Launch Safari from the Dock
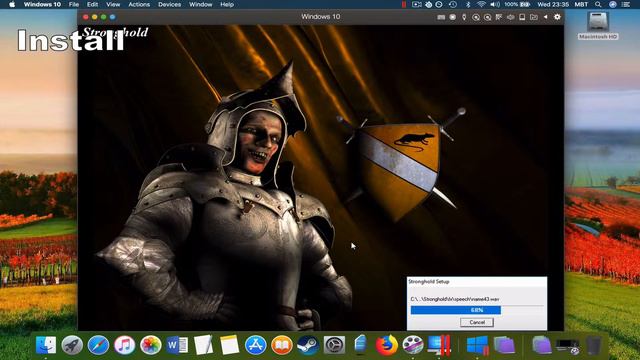This screenshot has width=640, height=360. tap(98, 345)
